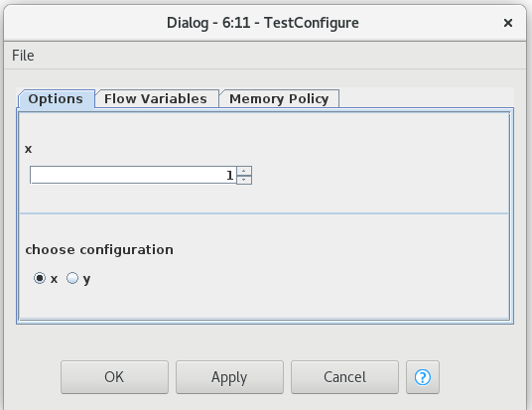532x410 pixels.
Task: Dismiss the dialog using the Cancel button
Action: (344, 377)
